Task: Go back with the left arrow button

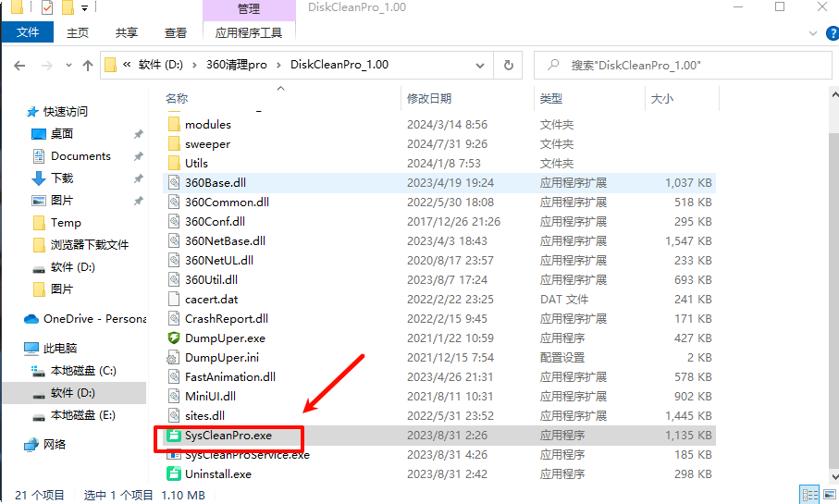Action: click(19, 66)
